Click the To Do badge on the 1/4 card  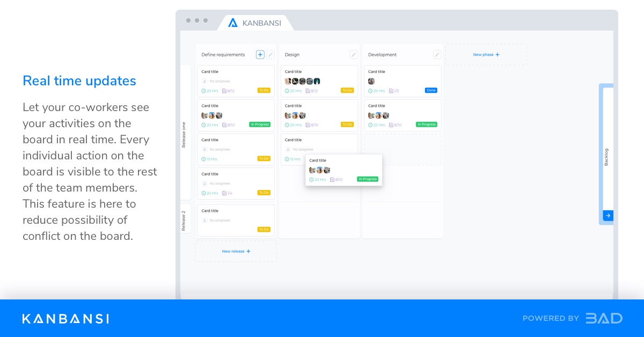264,193
